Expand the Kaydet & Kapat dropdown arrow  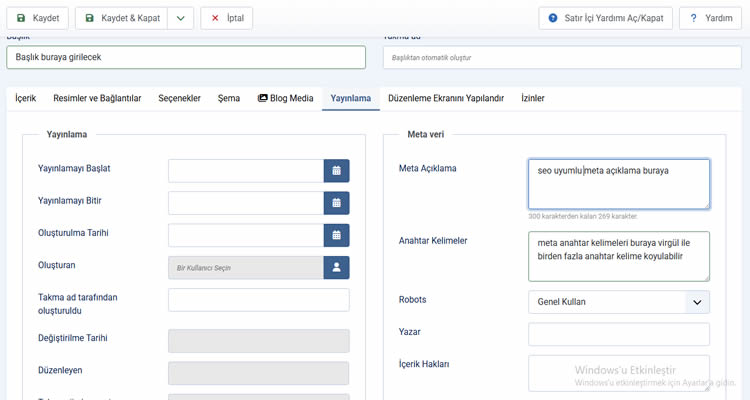tap(180, 18)
